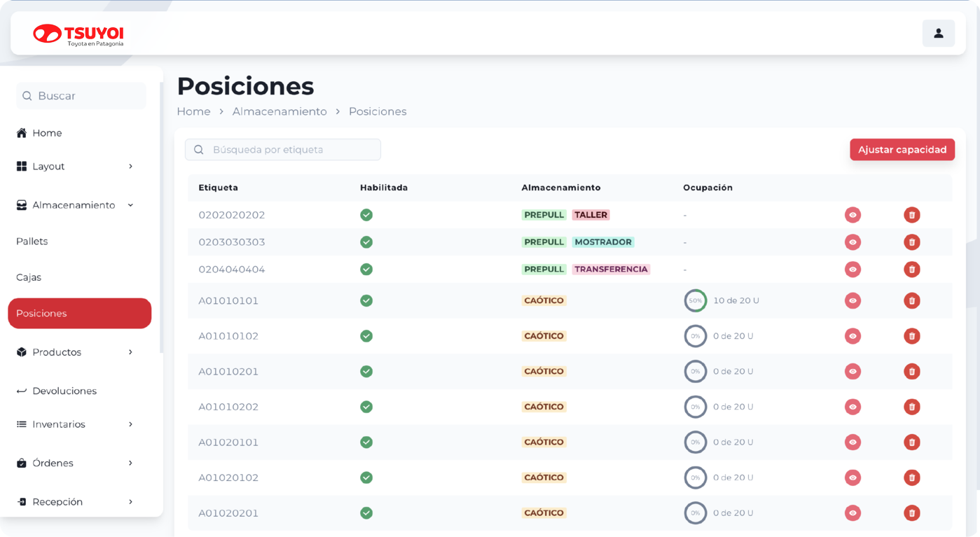Click the eye icon for A01010102
980x537 pixels.
pyautogui.click(x=853, y=336)
